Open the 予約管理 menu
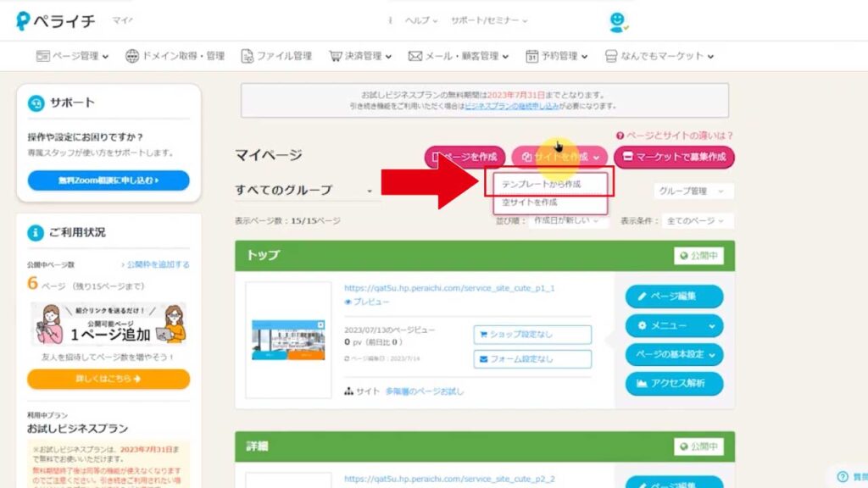The width and height of the screenshot is (868, 488). pos(556,56)
